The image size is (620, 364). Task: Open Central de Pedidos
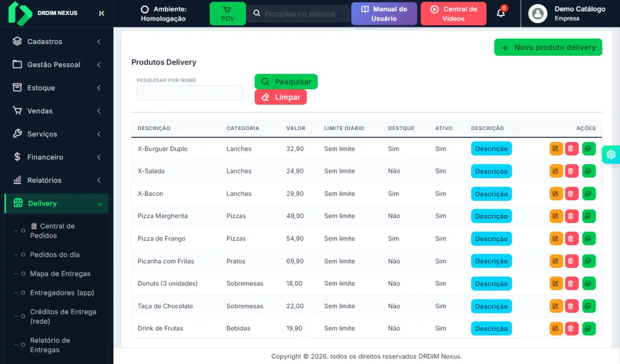tap(52, 231)
